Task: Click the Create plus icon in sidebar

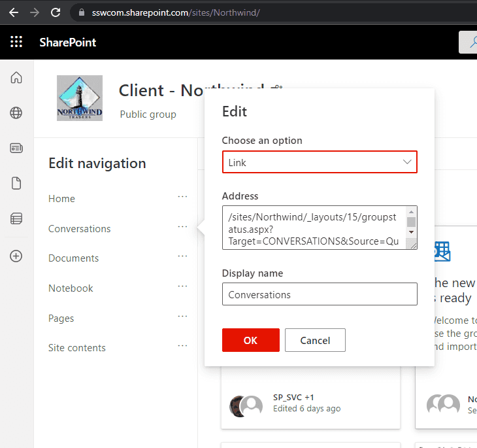Action: click(x=16, y=256)
